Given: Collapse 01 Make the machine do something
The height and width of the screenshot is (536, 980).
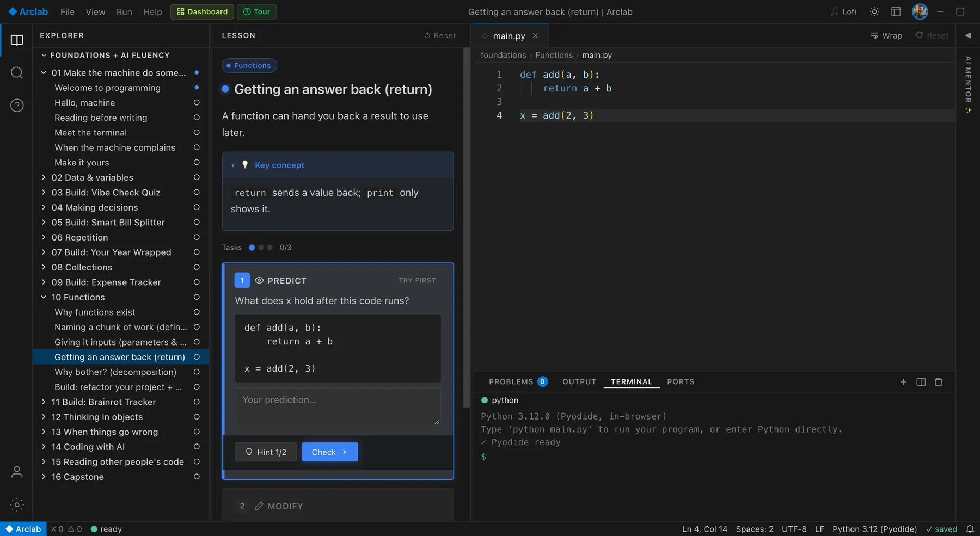Looking at the screenshot, I should [44, 73].
